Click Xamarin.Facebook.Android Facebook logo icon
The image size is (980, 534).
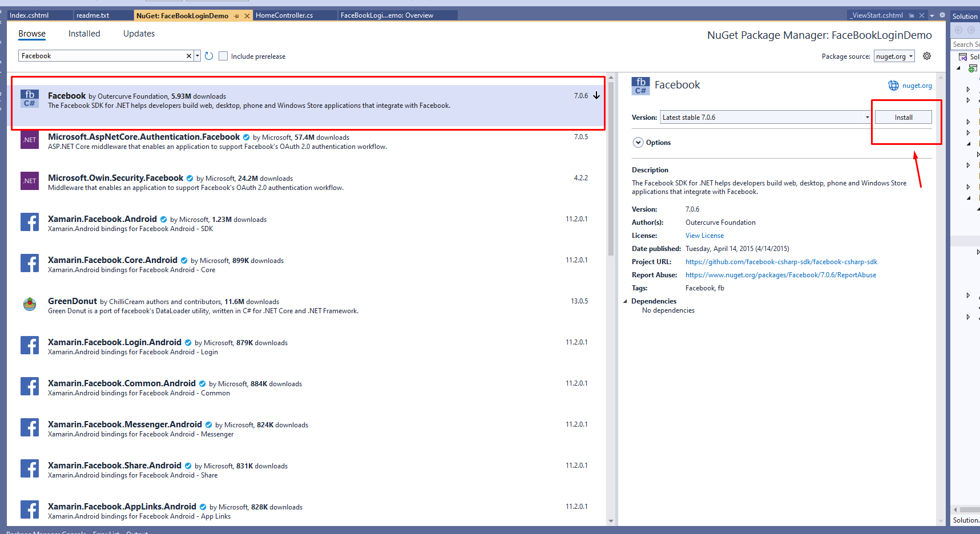click(30, 222)
